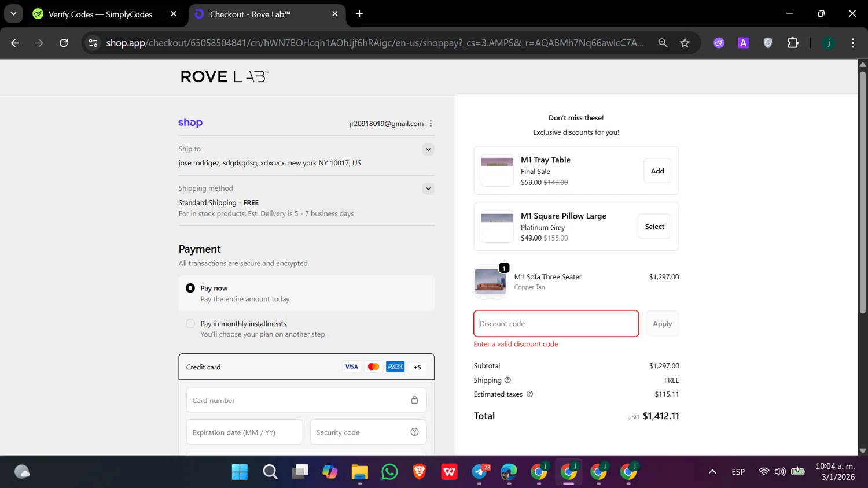Click M1 Sofa Three Seater thumbnail
Image resolution: width=868 pixels, height=488 pixels.
click(490, 282)
